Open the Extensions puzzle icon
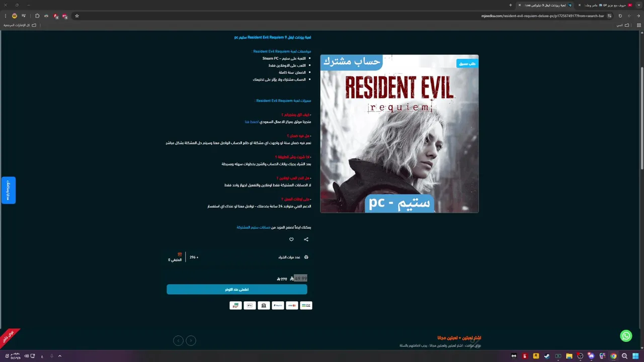The image size is (644, 362). click(37, 16)
